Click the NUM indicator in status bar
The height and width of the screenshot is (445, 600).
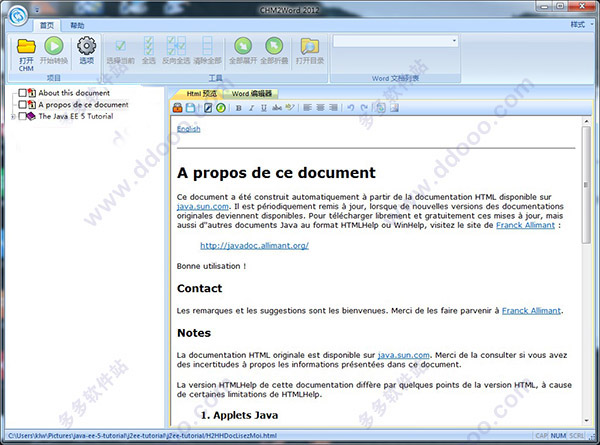click(x=558, y=435)
